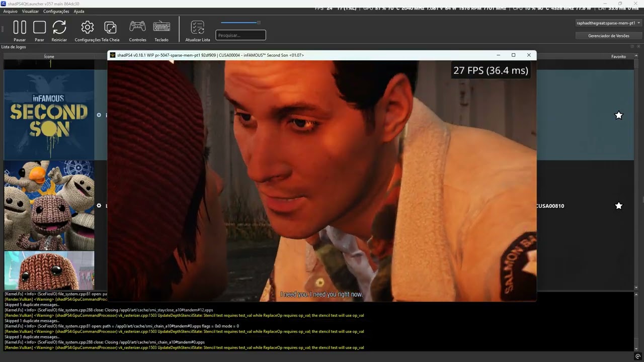Open the Visualizar menu
644x362 pixels.
tap(30, 11)
